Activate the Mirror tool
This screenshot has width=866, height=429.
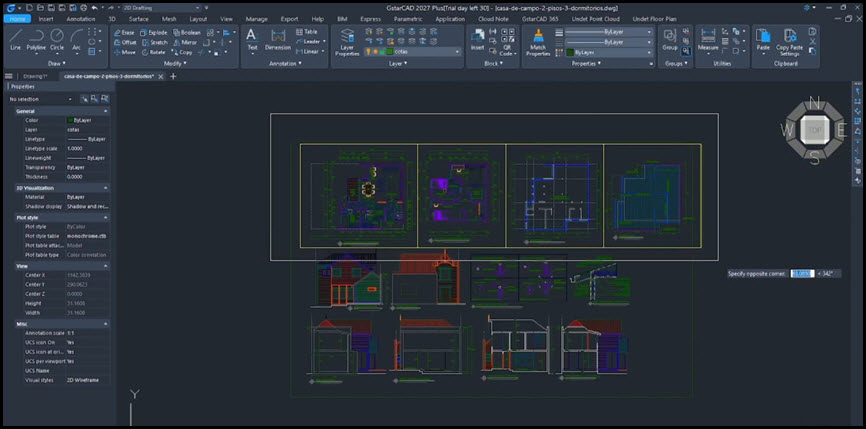[184, 42]
